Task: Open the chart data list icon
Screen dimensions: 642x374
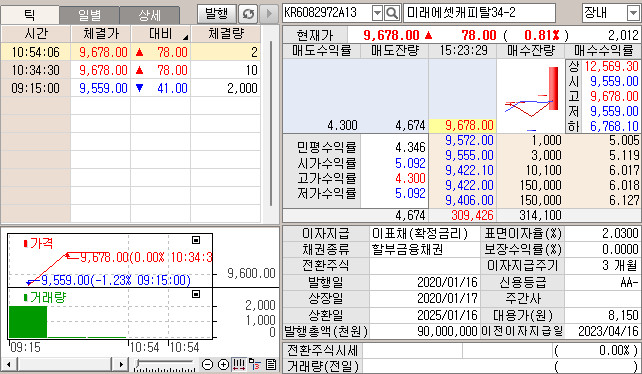Action: pos(271,364)
